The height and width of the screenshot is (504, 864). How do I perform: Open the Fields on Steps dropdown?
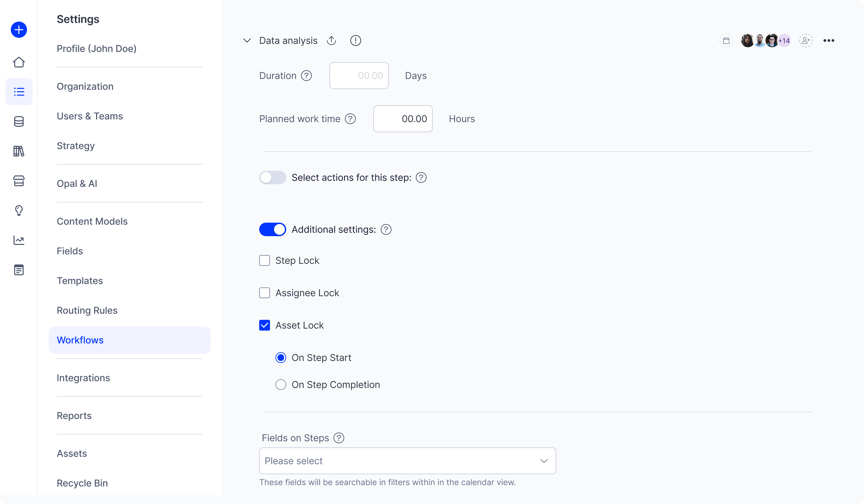click(x=407, y=461)
